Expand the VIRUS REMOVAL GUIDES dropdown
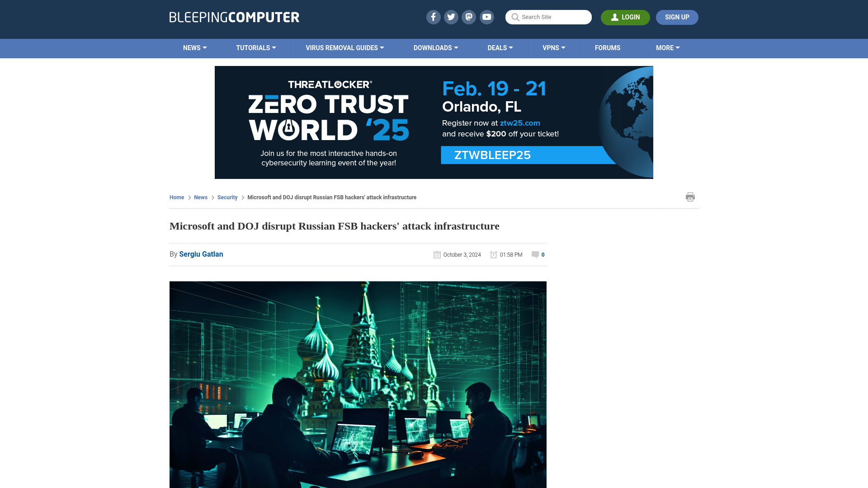 click(344, 47)
